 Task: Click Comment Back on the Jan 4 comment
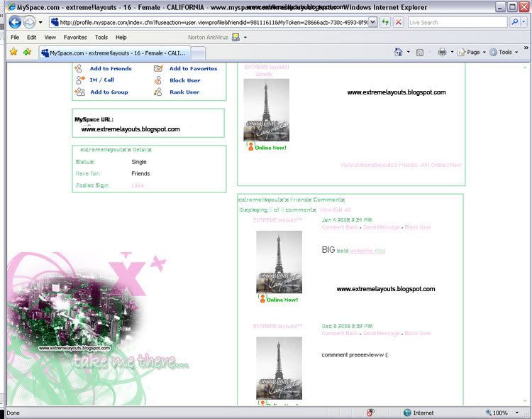coord(340,227)
